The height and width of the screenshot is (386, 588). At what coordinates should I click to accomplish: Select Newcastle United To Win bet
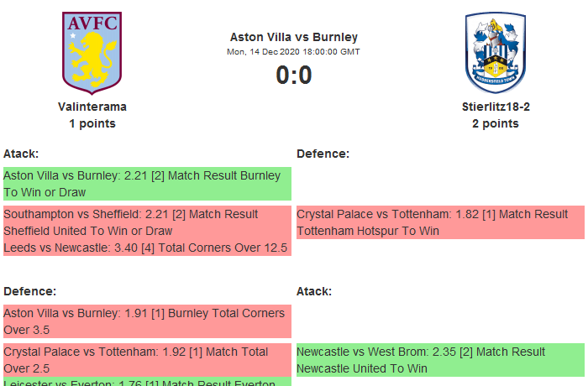(440, 360)
